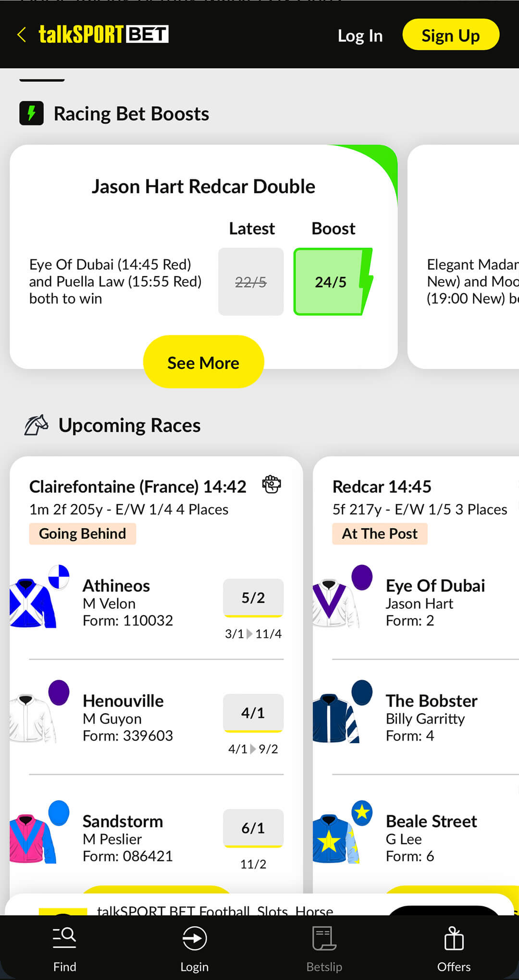The width and height of the screenshot is (519, 980).
Task: Open the Eye Of Dubai jockey silks thumbnail
Action: pyautogui.click(x=339, y=600)
